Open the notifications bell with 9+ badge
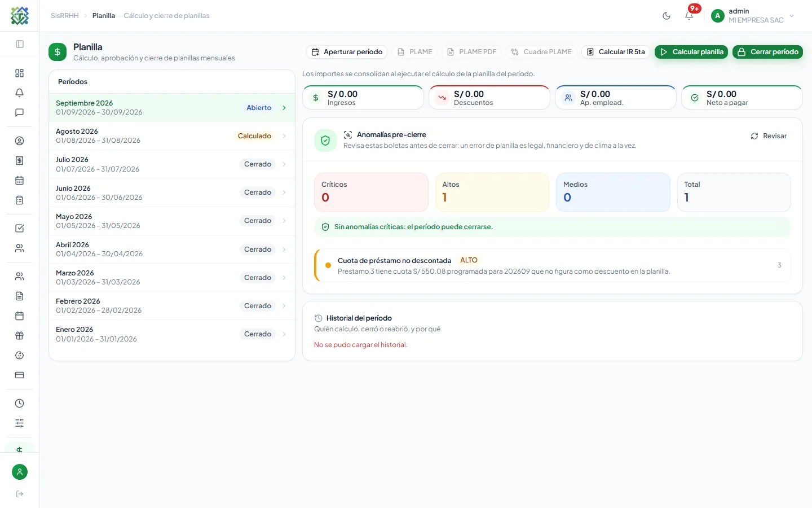812x508 pixels. tap(689, 16)
